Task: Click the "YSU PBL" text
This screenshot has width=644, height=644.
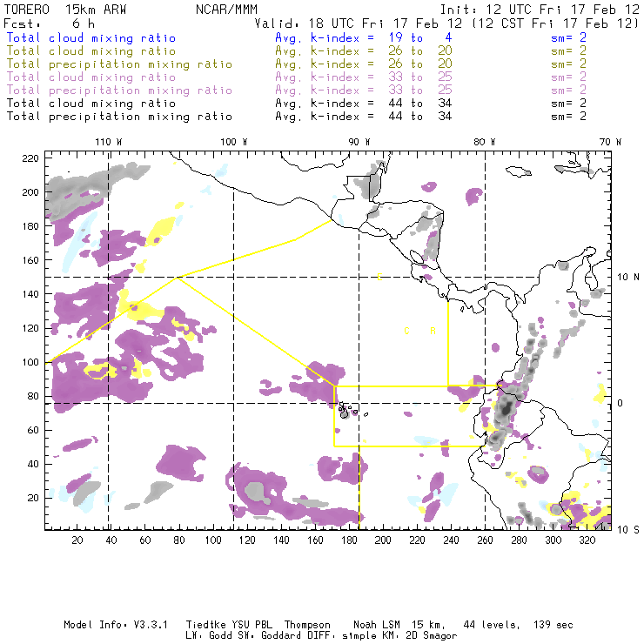Action: (252, 625)
